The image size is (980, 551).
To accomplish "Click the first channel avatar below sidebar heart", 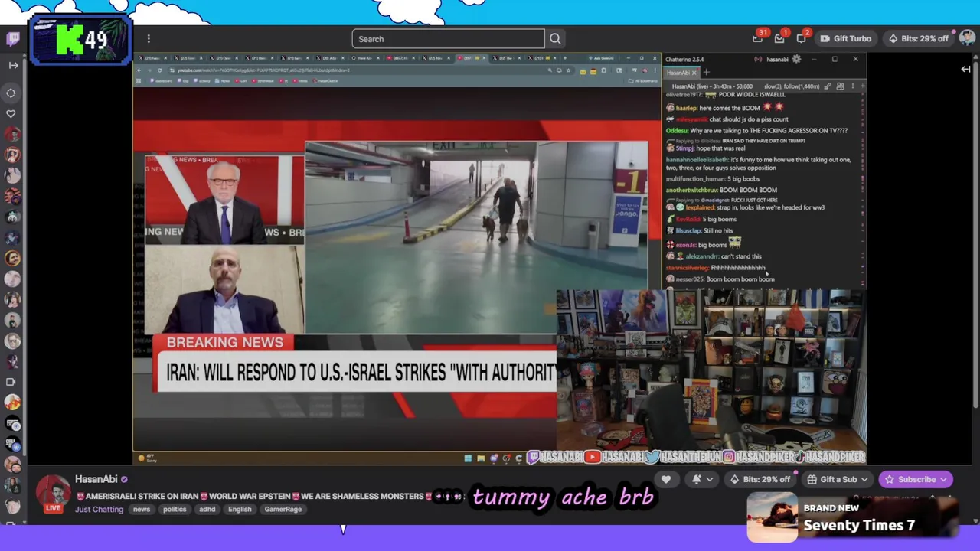I will tap(11, 135).
